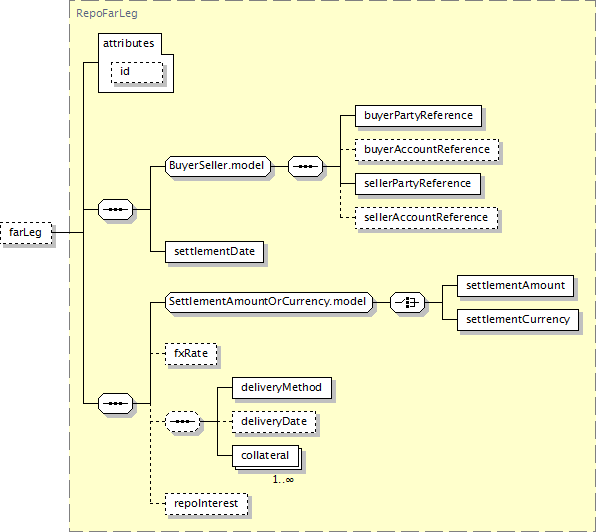
Task: Select the optional fxRate element
Action: pyautogui.click(x=191, y=354)
